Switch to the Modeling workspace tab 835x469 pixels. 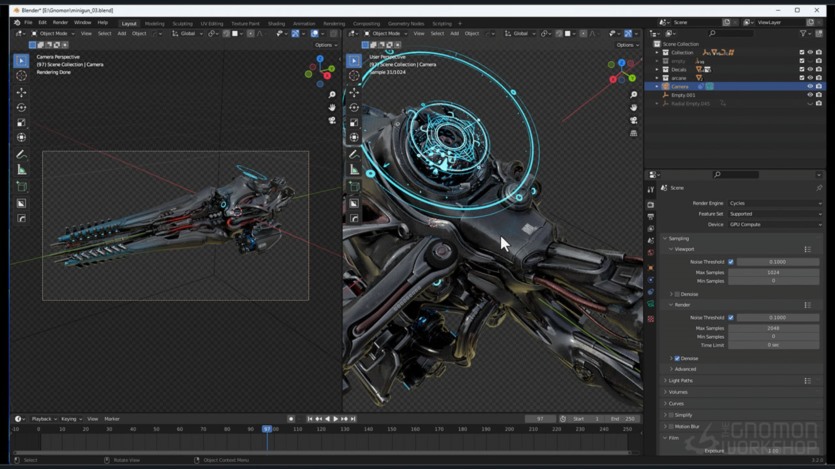tap(154, 23)
